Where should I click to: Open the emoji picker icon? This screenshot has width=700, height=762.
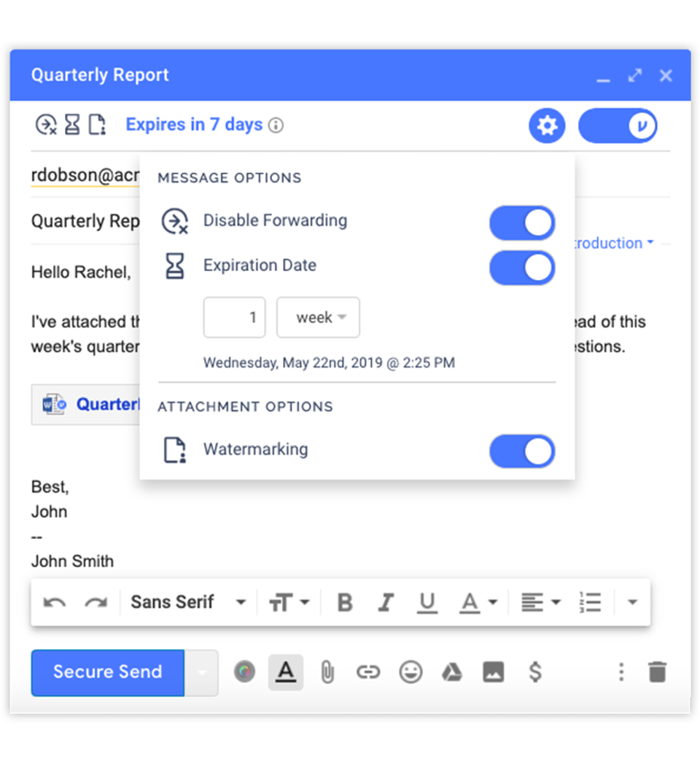(x=410, y=672)
